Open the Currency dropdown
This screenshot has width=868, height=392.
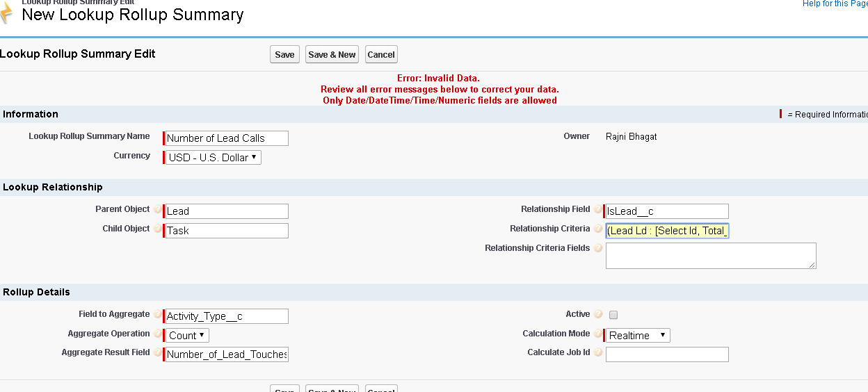pos(214,158)
